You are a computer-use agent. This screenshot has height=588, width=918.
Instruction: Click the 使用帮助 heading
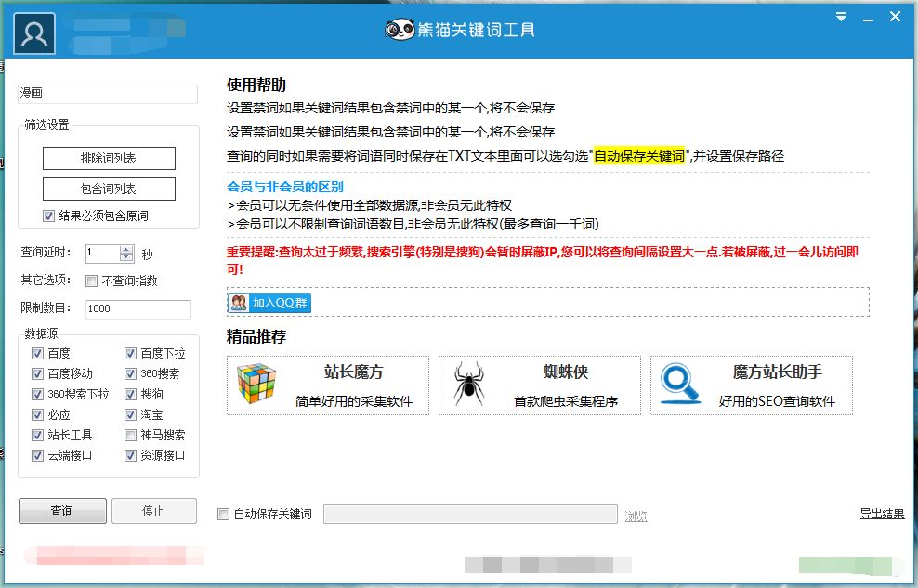[x=256, y=85]
